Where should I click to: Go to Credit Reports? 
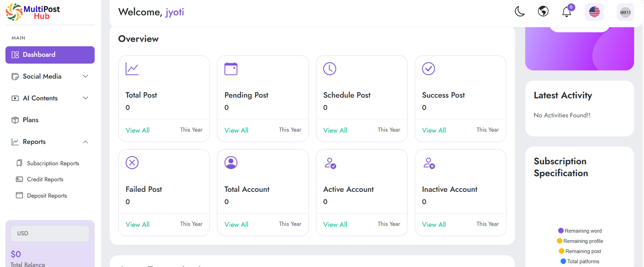tap(45, 179)
